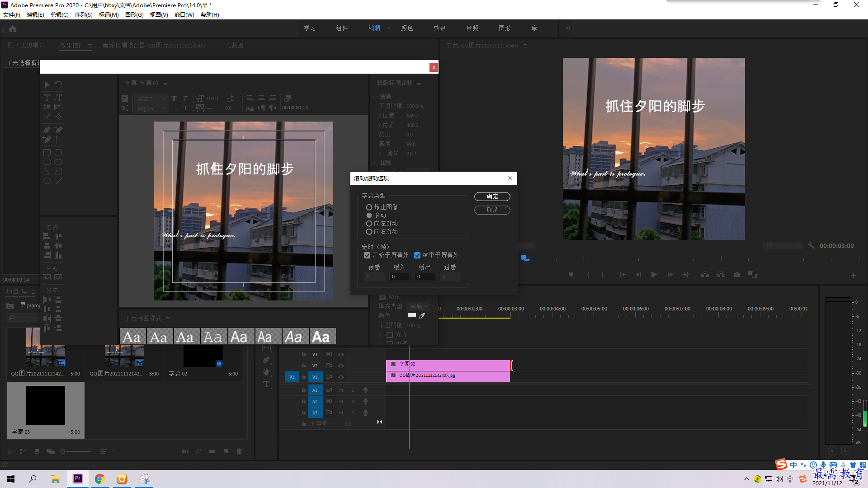
Task: Open the 文件(F) menu
Action: coord(12,15)
